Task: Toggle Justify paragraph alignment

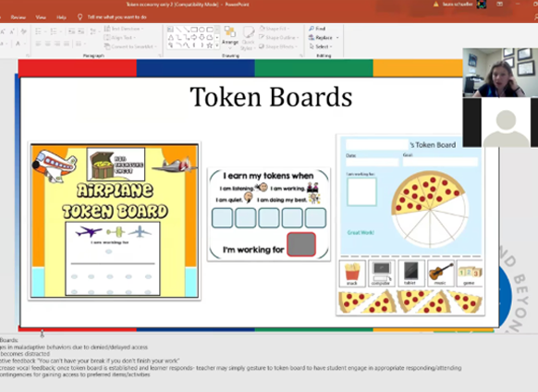Action: 67,43
